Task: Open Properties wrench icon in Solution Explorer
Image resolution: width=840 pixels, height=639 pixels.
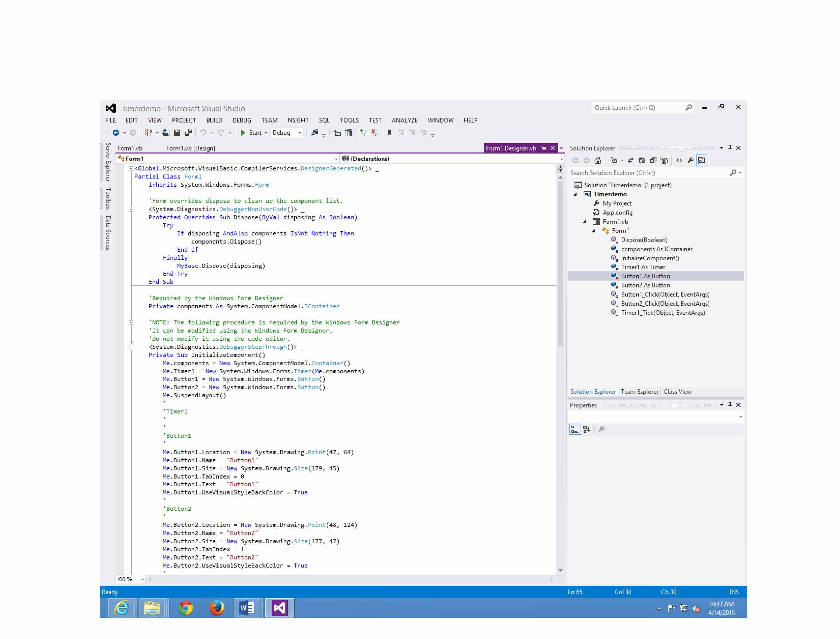Action: click(690, 160)
